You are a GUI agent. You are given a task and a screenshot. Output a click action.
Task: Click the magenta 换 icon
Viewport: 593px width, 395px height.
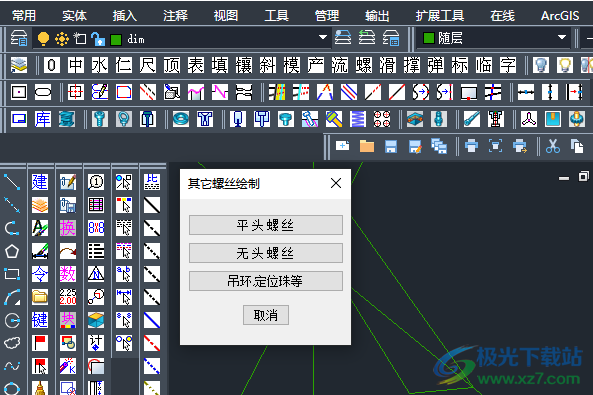[68, 228]
